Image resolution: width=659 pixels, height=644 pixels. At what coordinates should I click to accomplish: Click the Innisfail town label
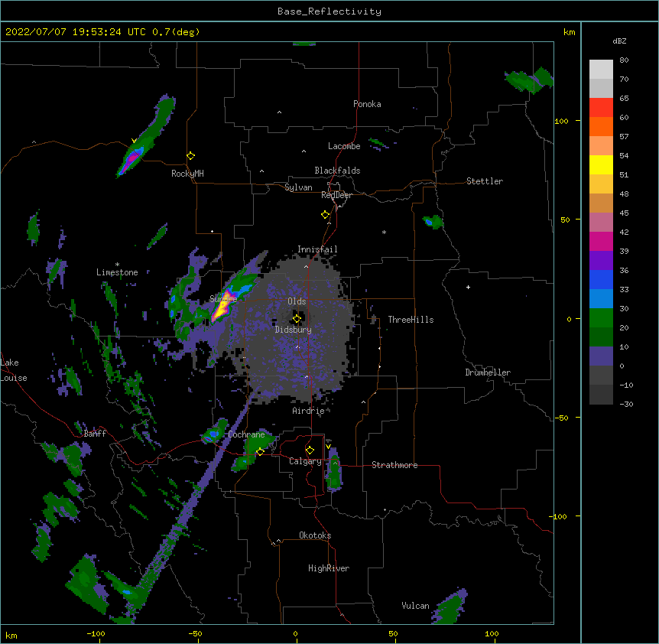[317, 249]
